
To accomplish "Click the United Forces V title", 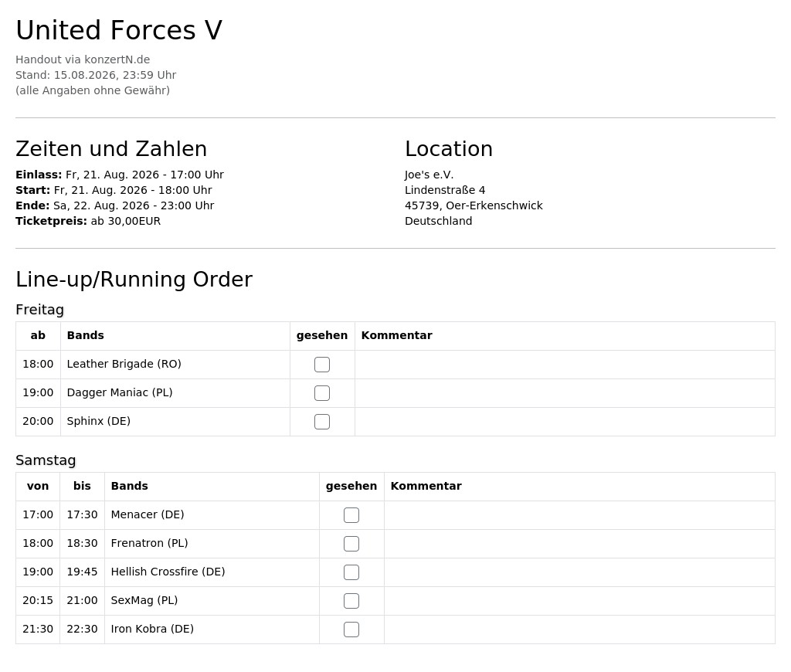I will click(x=119, y=30).
